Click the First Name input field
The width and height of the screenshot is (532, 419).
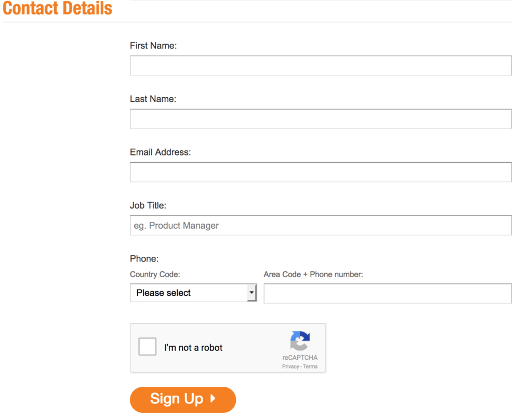pyautogui.click(x=321, y=66)
